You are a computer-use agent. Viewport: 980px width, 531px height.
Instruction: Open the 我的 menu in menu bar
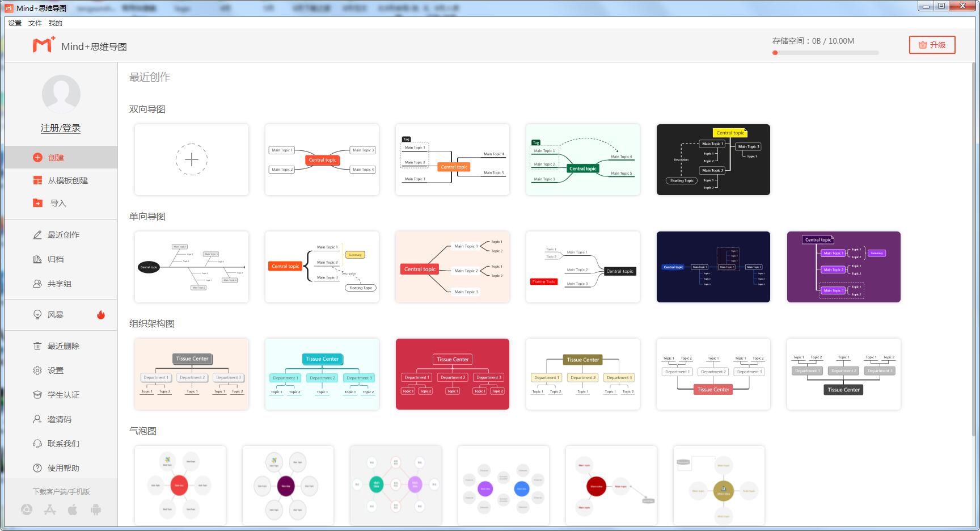[x=56, y=23]
